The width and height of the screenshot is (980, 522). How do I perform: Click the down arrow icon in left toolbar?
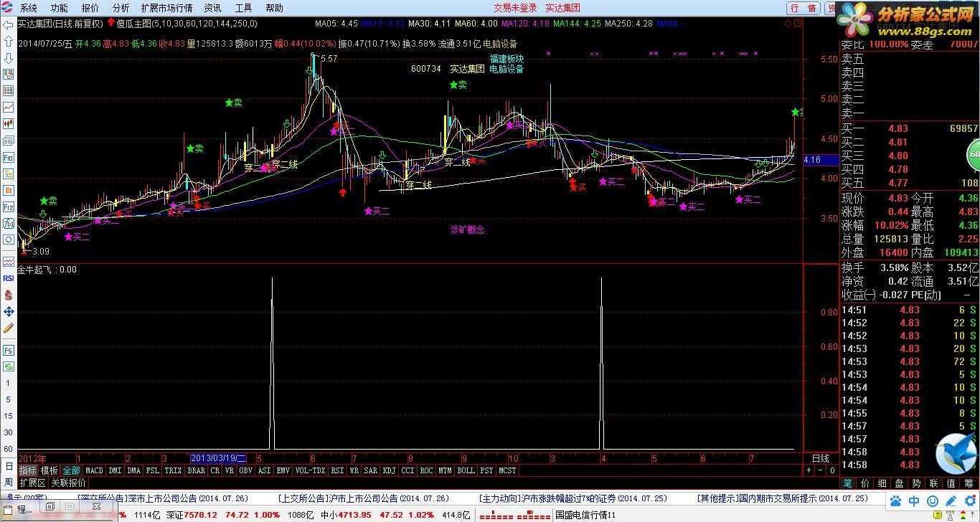click(x=9, y=57)
